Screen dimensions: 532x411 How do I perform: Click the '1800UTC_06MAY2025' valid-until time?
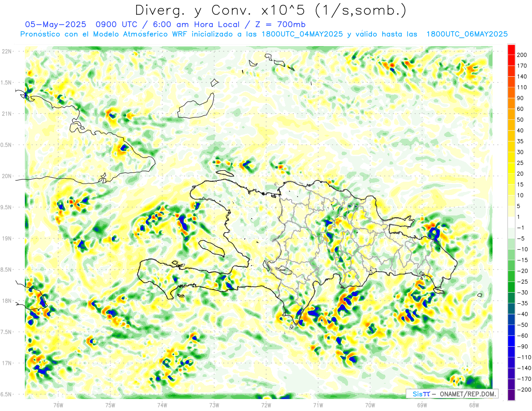[467, 34]
